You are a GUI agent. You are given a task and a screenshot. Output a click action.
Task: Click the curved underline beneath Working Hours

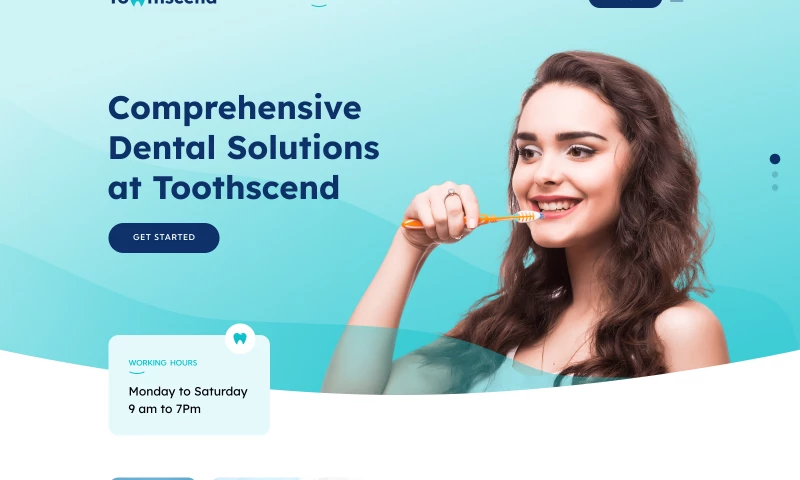click(137, 373)
